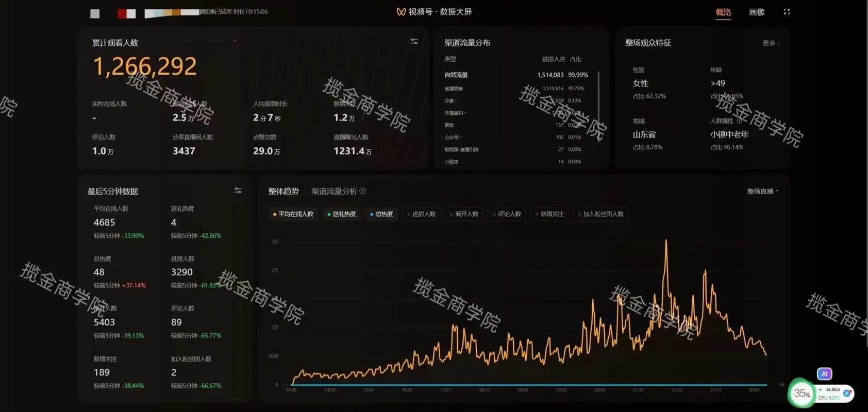Click the blue baseline of the trend chart
Viewport: 868px width, 412px height.
[x=528, y=385]
